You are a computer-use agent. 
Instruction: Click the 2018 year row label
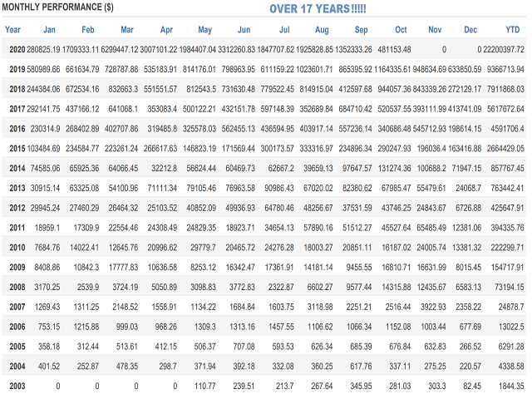17,89
